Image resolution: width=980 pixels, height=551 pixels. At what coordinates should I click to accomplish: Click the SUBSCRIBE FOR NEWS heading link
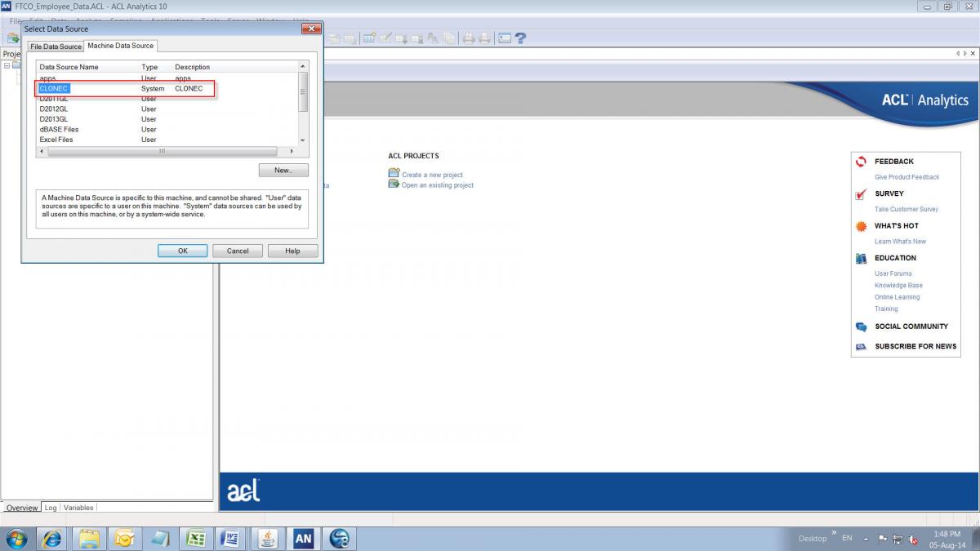pos(915,346)
